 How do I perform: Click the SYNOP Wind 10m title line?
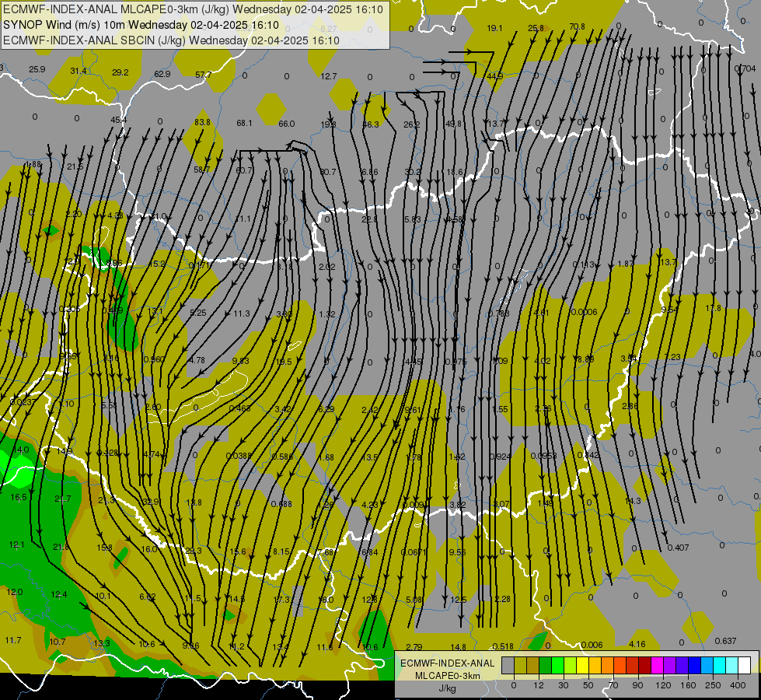click(x=141, y=25)
